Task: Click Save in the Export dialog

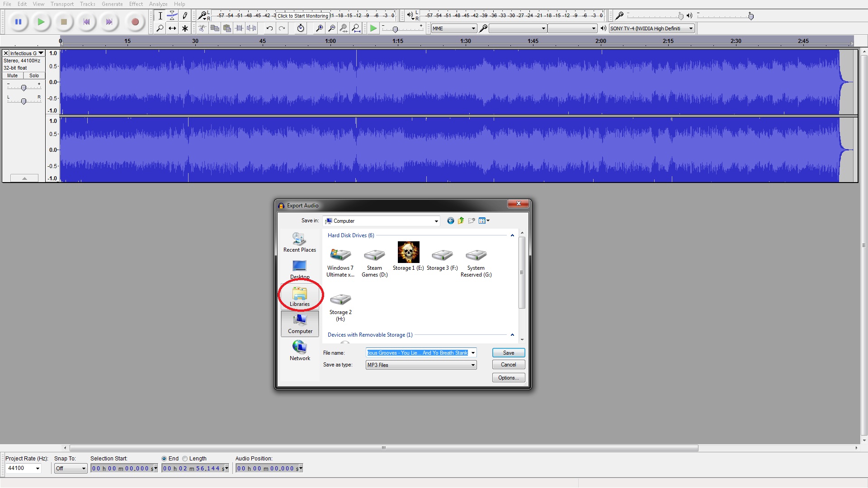Action: pyautogui.click(x=508, y=353)
